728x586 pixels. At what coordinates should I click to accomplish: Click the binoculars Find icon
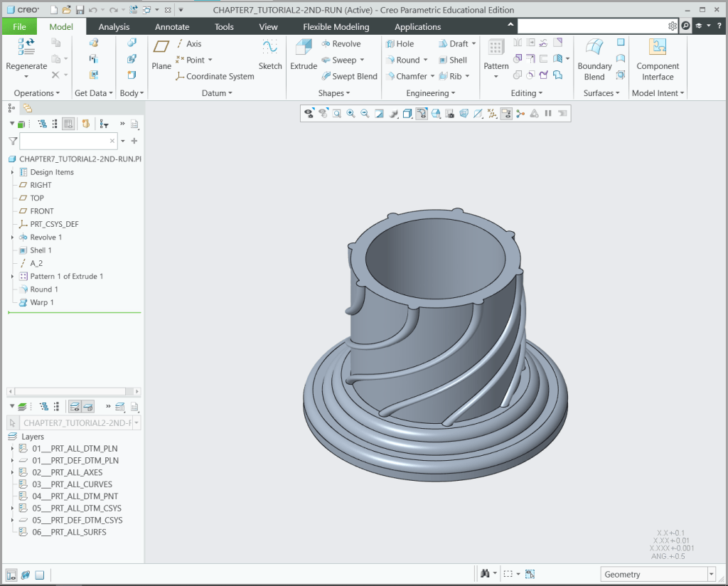click(x=485, y=574)
